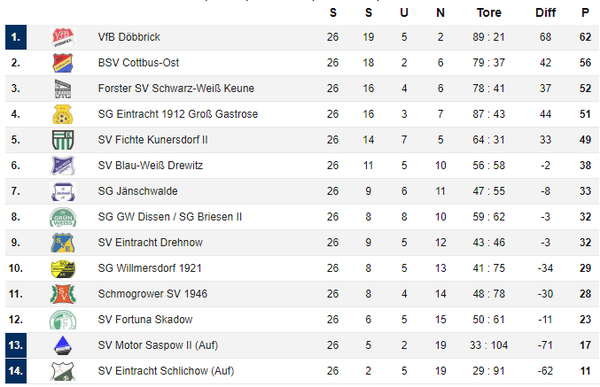Select the SV Fichte Kunersdorf II crest
This screenshot has height=387, width=600.
(x=63, y=140)
